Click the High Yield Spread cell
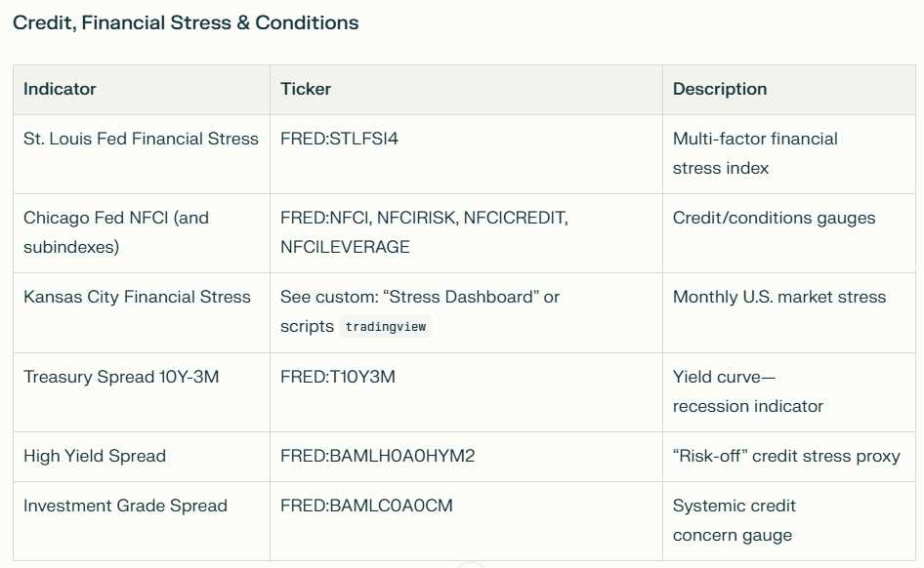The height and width of the screenshot is (568, 924). click(95, 456)
